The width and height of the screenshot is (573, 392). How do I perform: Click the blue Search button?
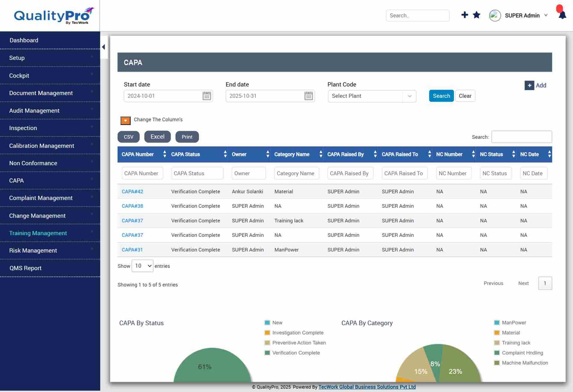441,96
